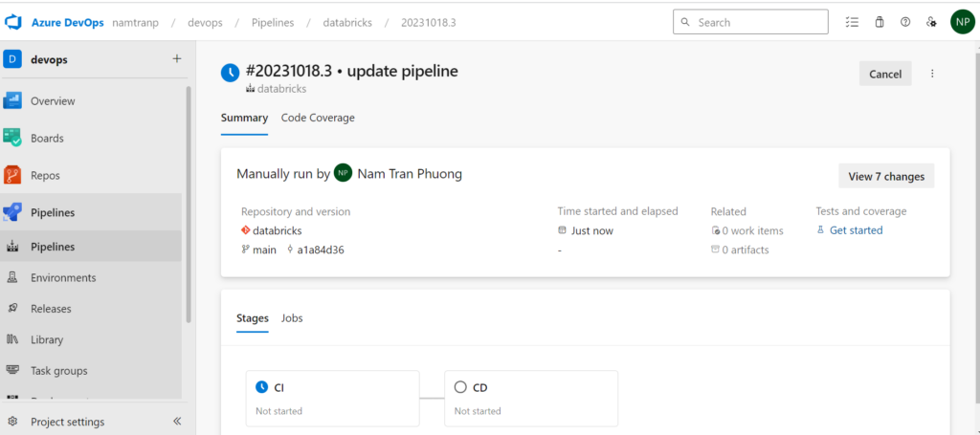Open the help question mark icon
This screenshot has width=980, height=435.
(x=905, y=22)
